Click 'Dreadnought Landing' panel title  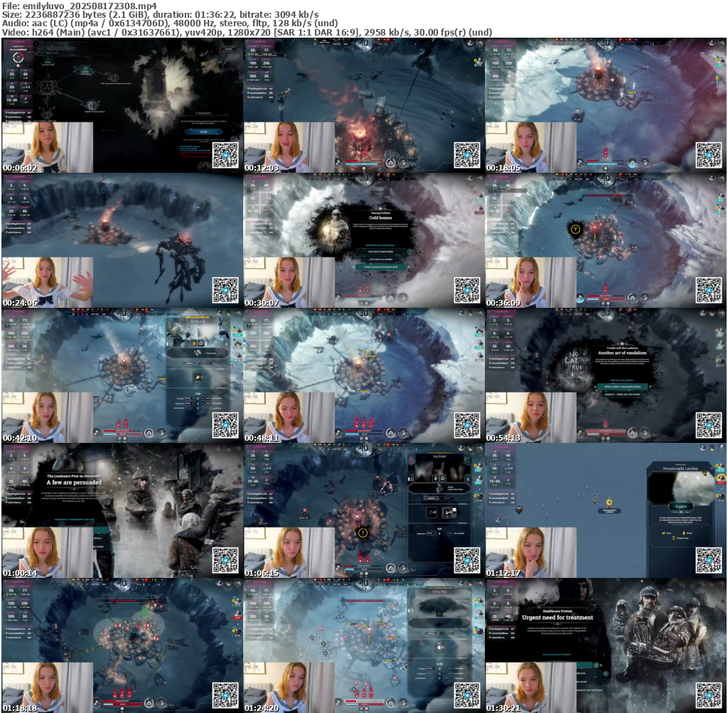point(680,469)
